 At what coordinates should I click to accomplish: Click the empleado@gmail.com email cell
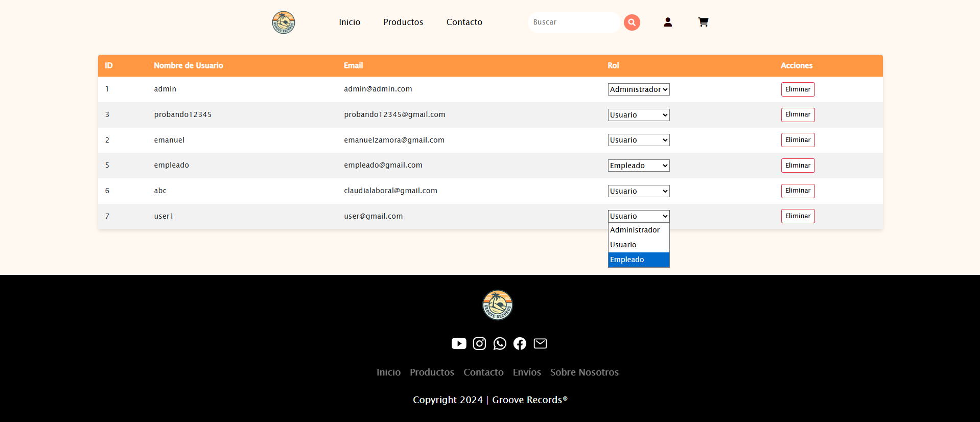click(x=383, y=165)
